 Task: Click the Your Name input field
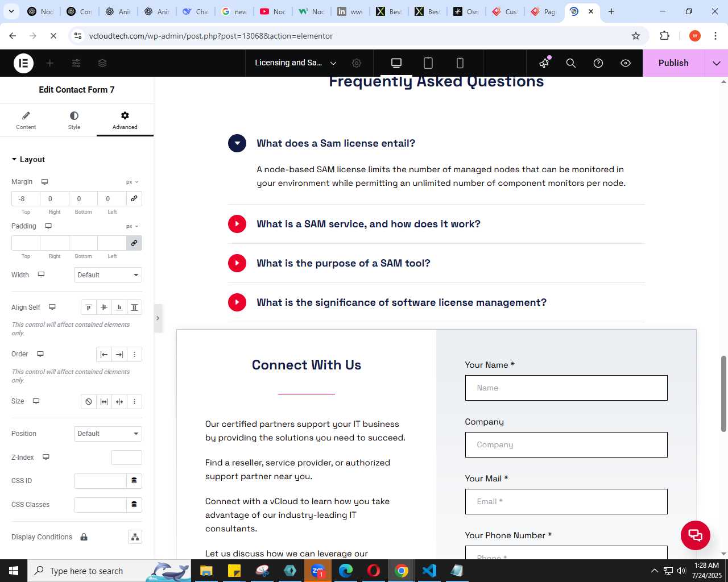pyautogui.click(x=566, y=388)
